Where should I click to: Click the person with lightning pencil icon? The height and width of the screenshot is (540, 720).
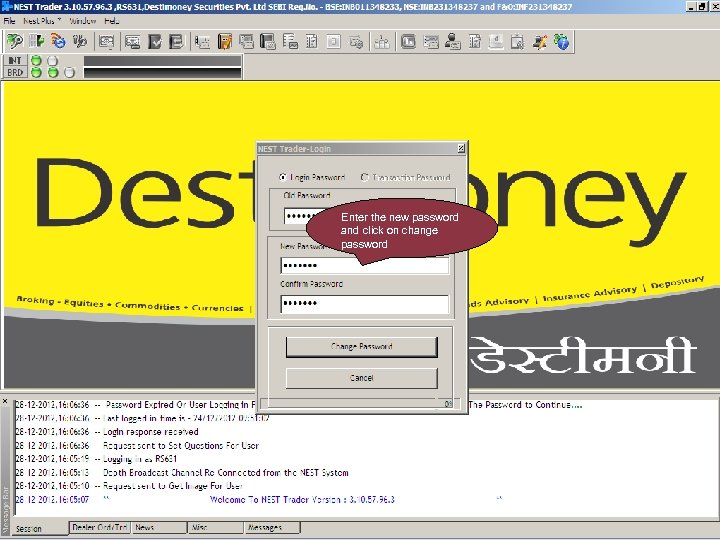pos(540,42)
